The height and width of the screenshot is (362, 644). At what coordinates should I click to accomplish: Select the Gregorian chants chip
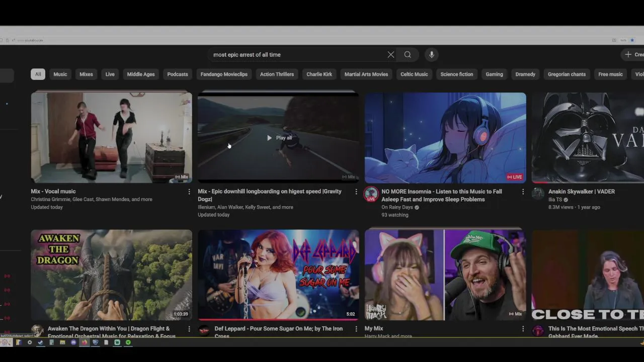click(x=567, y=74)
